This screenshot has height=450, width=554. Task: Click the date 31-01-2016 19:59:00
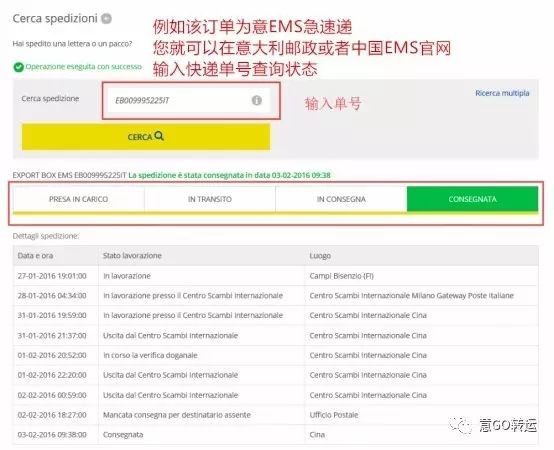click(52, 315)
